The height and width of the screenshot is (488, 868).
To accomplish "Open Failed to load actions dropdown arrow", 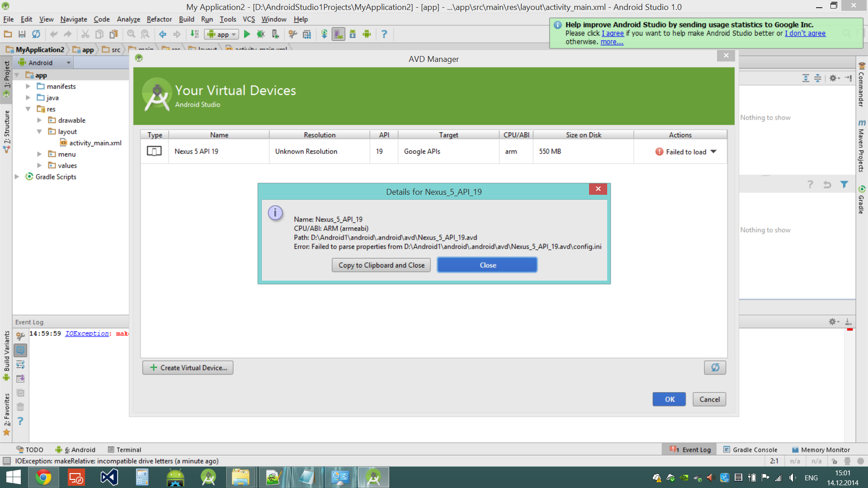I will coord(713,151).
